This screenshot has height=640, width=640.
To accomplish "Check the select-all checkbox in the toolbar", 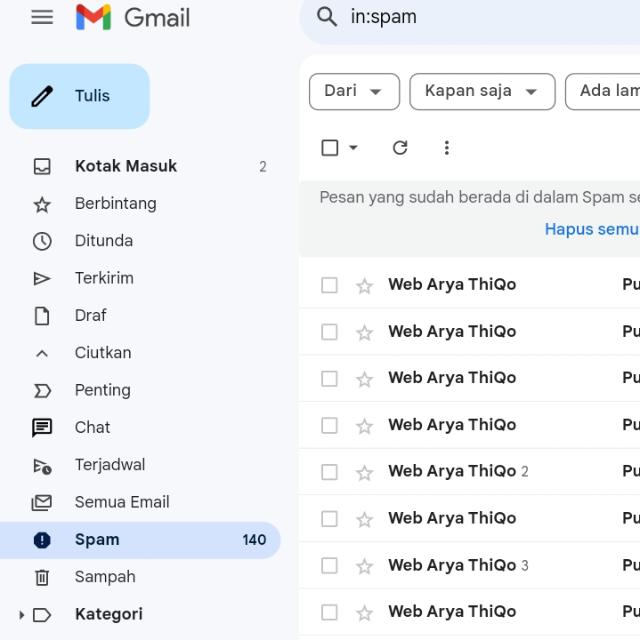I will [x=330, y=148].
